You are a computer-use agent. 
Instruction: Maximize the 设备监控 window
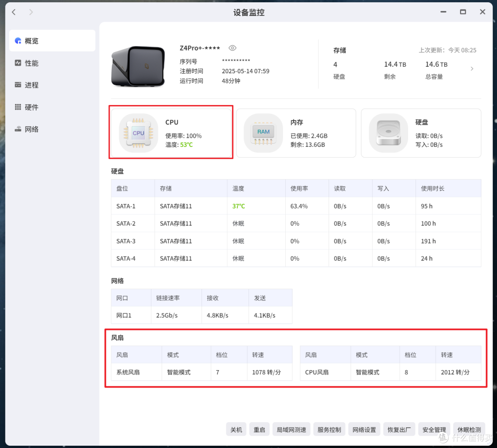(x=463, y=12)
